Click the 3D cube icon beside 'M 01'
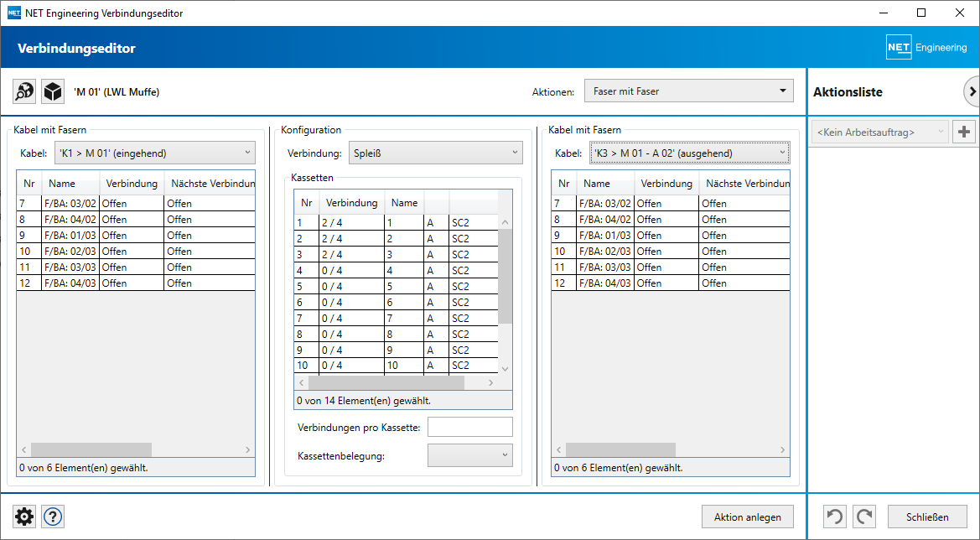 click(53, 91)
